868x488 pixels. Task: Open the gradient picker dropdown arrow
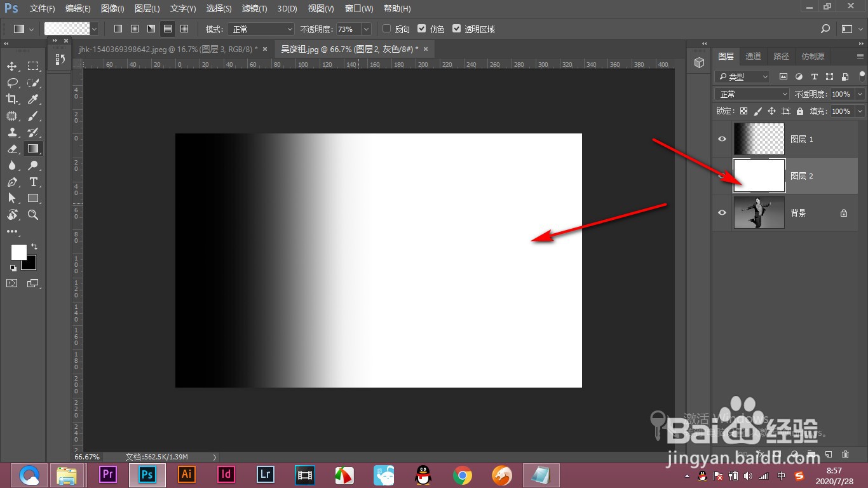tap(95, 29)
